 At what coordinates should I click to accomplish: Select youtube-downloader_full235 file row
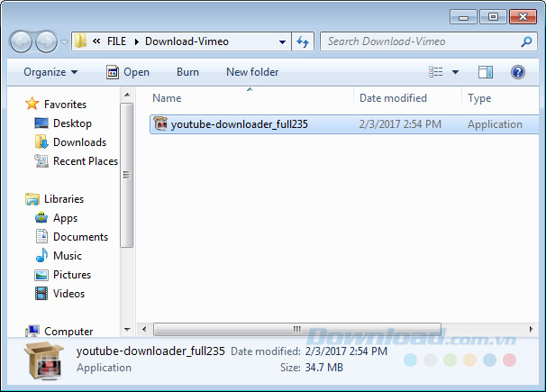pos(344,124)
